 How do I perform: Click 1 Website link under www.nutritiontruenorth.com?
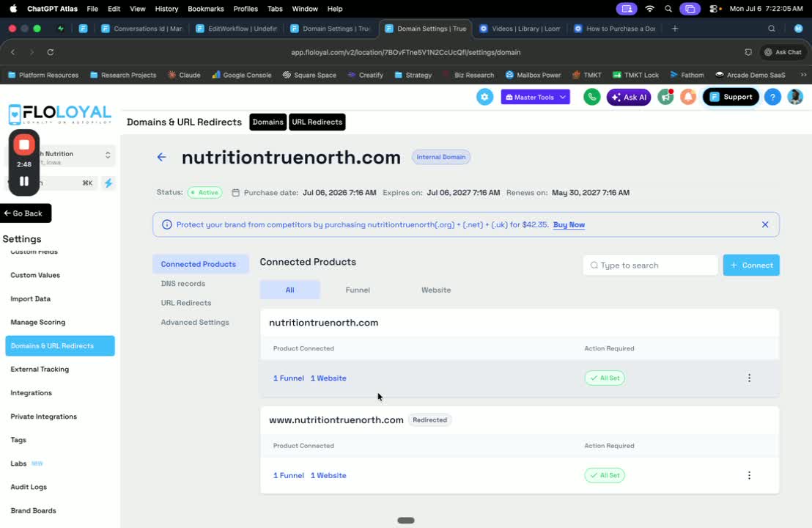pyautogui.click(x=328, y=475)
